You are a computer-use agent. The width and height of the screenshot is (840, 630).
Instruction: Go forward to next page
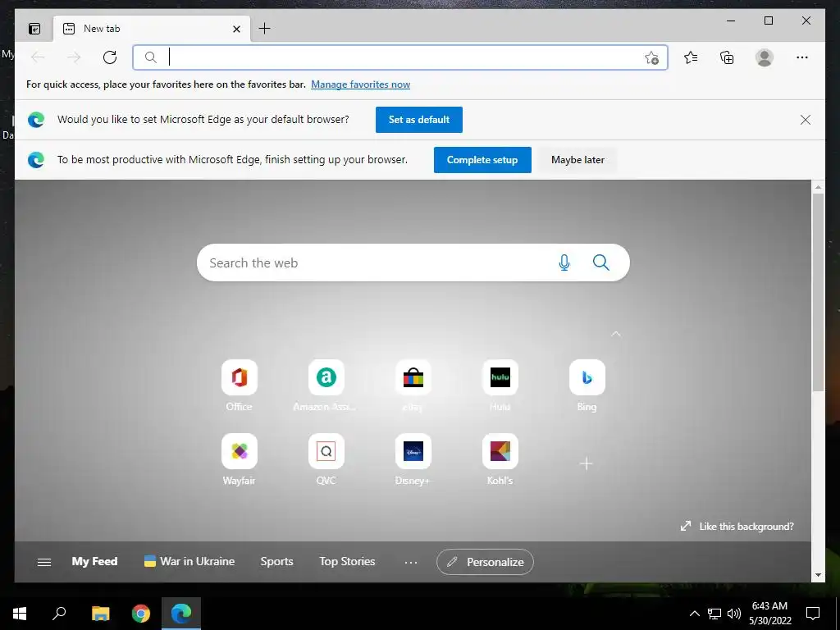(74, 57)
